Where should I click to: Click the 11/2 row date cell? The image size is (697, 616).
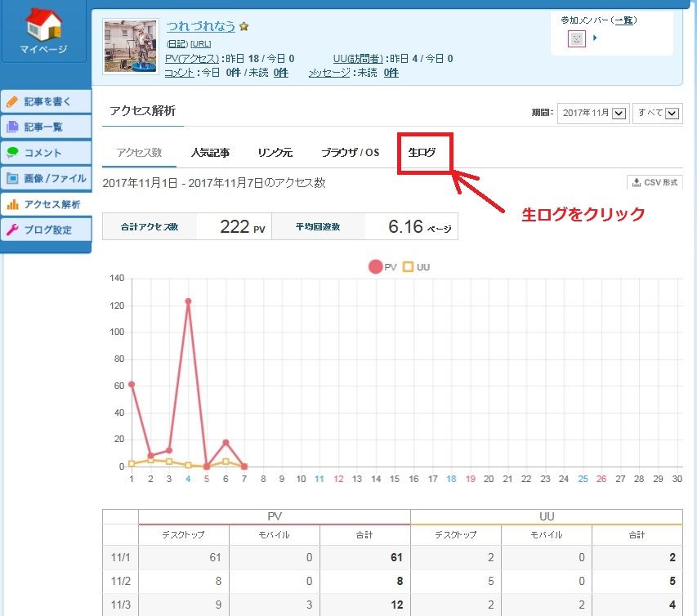120,581
